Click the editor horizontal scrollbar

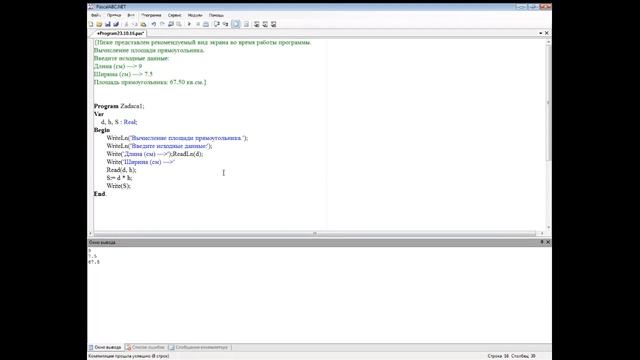pos(314,233)
